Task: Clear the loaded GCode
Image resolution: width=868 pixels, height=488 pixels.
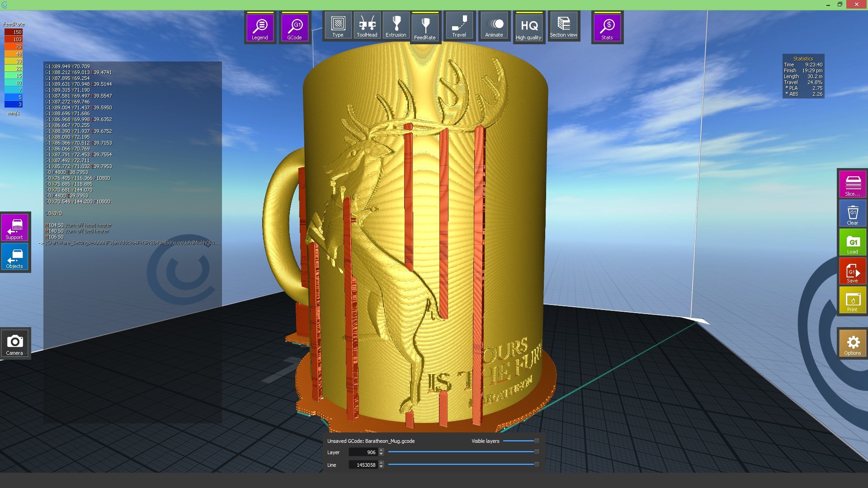Action: 852,213
